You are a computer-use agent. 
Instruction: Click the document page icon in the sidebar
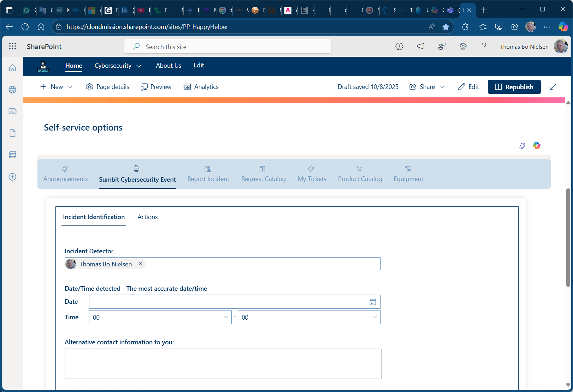click(12, 133)
